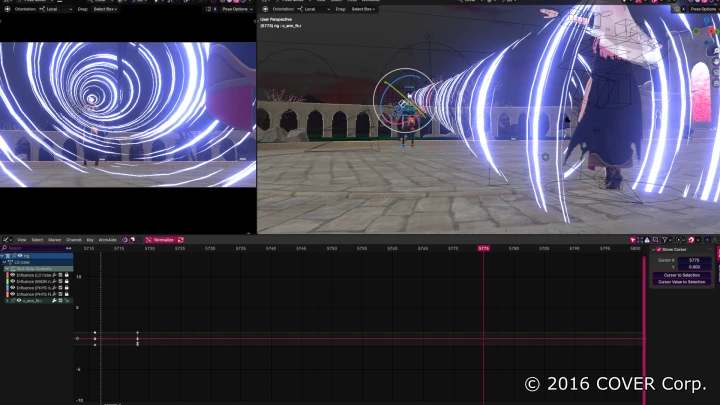Click Pose Options in right viewport header
Image resolution: width=720 pixels, height=405 pixels.
click(x=703, y=9)
